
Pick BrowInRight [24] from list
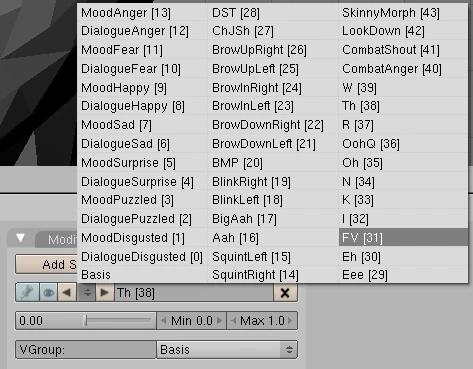tap(273, 88)
